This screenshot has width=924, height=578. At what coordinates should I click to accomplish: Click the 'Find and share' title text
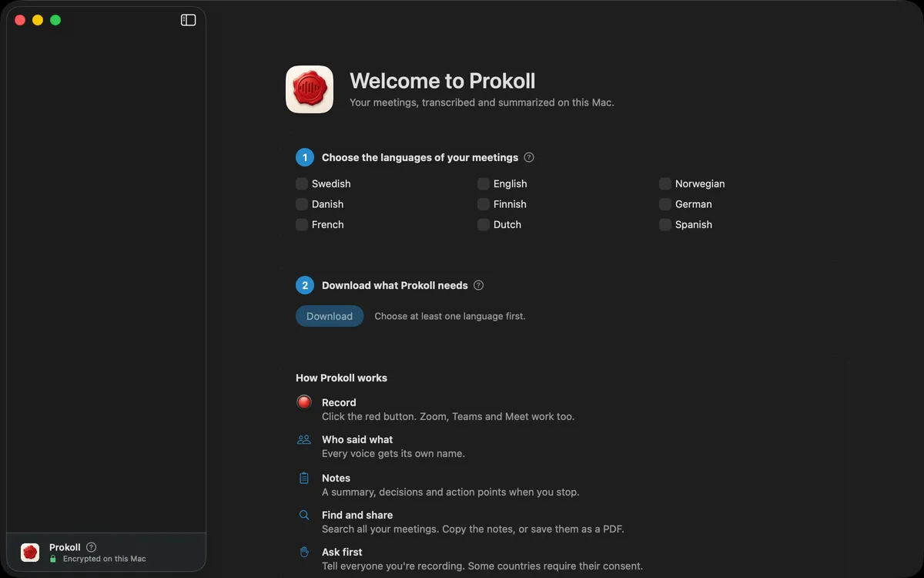357,515
